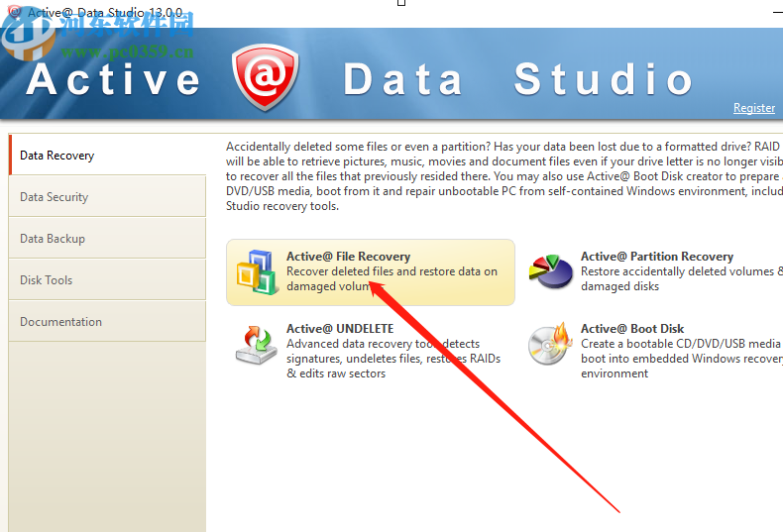Click the red shield @ logo
This screenshot has width=783, height=532.
click(x=266, y=76)
